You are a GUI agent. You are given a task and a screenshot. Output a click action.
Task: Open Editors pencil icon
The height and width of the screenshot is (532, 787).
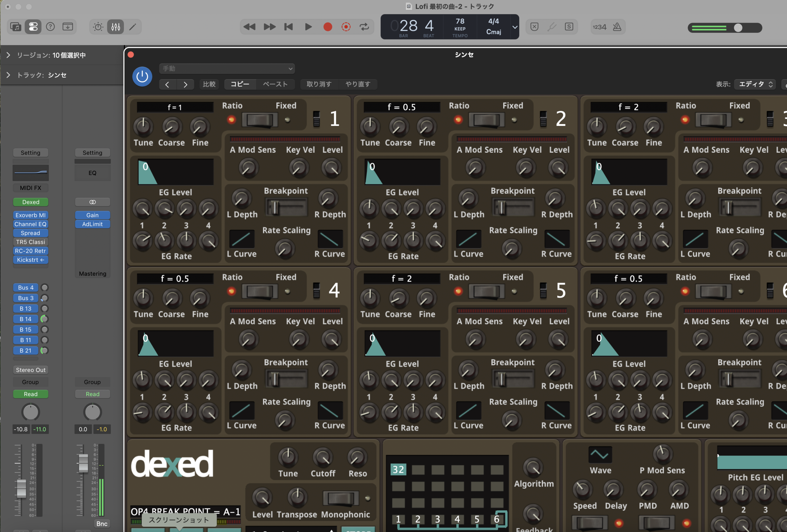coord(133,27)
